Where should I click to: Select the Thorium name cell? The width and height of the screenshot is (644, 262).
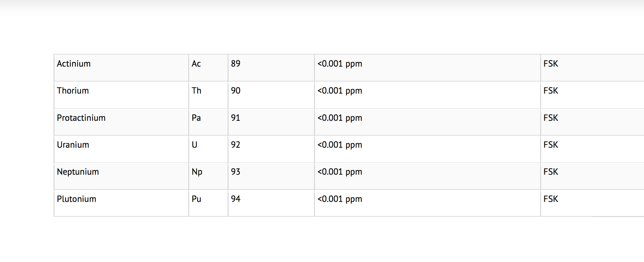pyautogui.click(x=73, y=91)
